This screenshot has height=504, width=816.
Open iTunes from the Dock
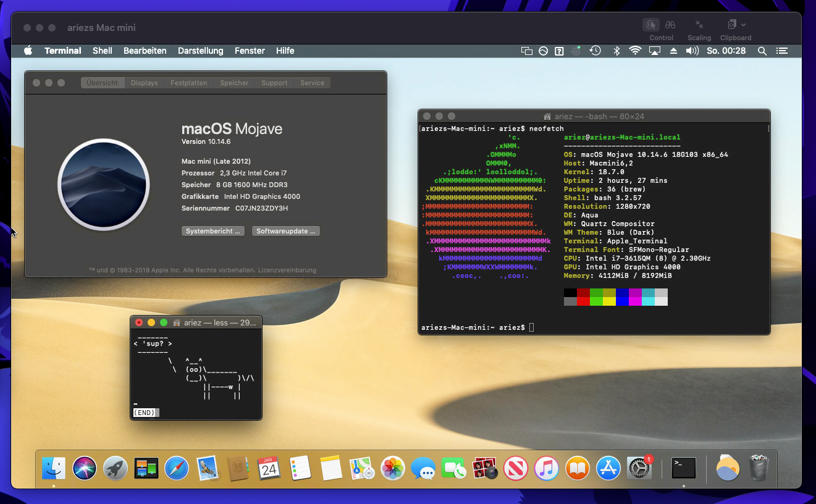point(547,468)
